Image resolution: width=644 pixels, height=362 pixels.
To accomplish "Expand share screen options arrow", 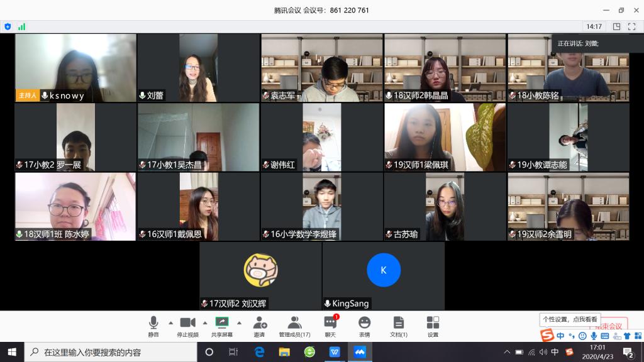I will click(239, 322).
